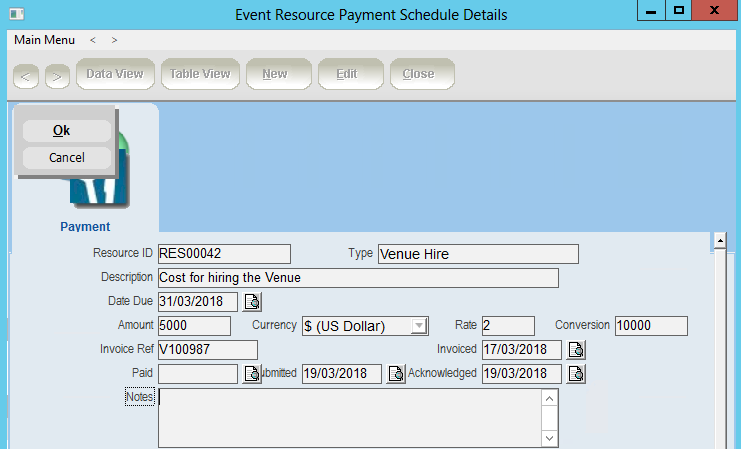Open calendar picker next to Invoiced date
This screenshot has height=449, width=741.
[x=576, y=350]
